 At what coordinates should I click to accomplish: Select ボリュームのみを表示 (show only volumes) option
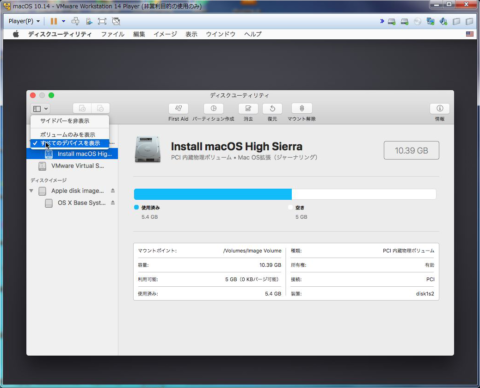point(70,134)
